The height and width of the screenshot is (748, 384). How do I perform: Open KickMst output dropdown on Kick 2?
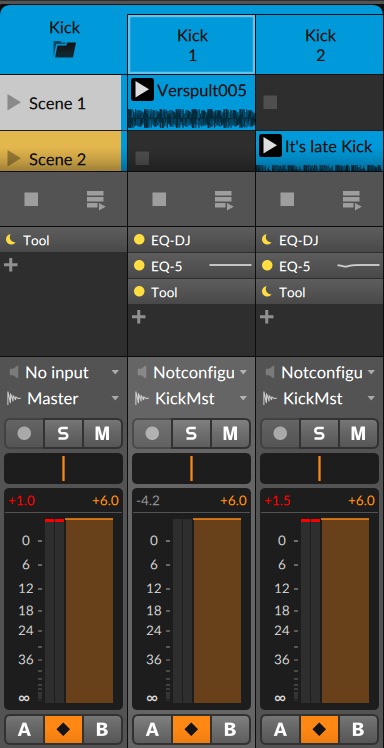[x=320, y=398]
